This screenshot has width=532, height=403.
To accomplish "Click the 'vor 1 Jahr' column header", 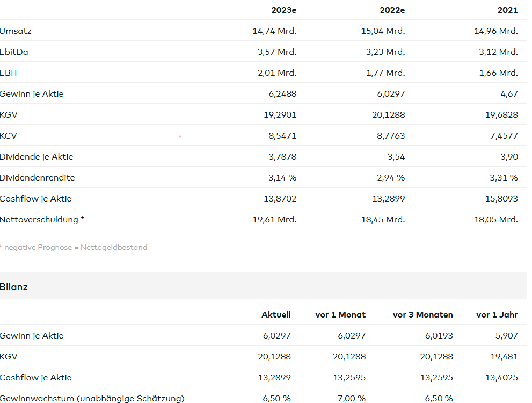I will tap(497, 315).
